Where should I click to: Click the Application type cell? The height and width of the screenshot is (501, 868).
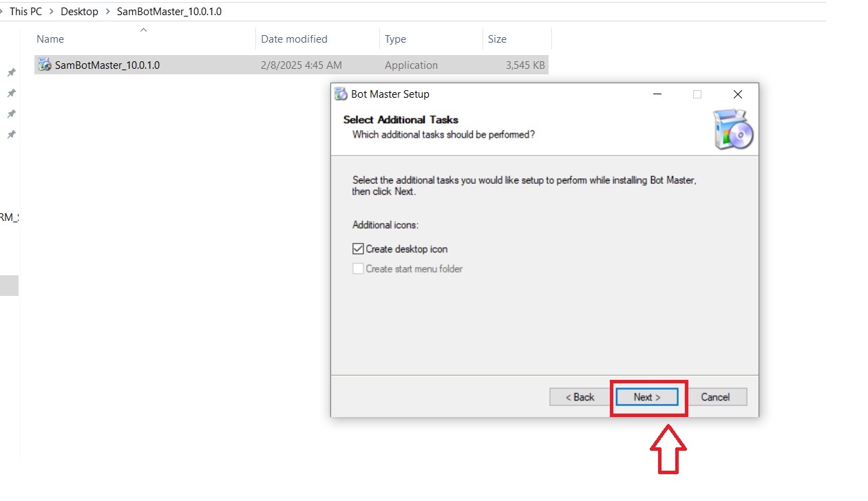tap(411, 65)
